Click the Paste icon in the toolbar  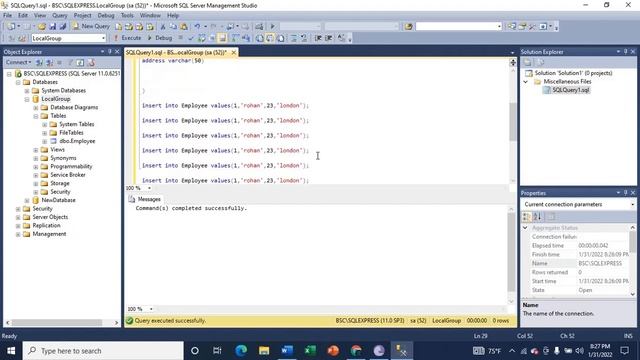(x=184, y=27)
